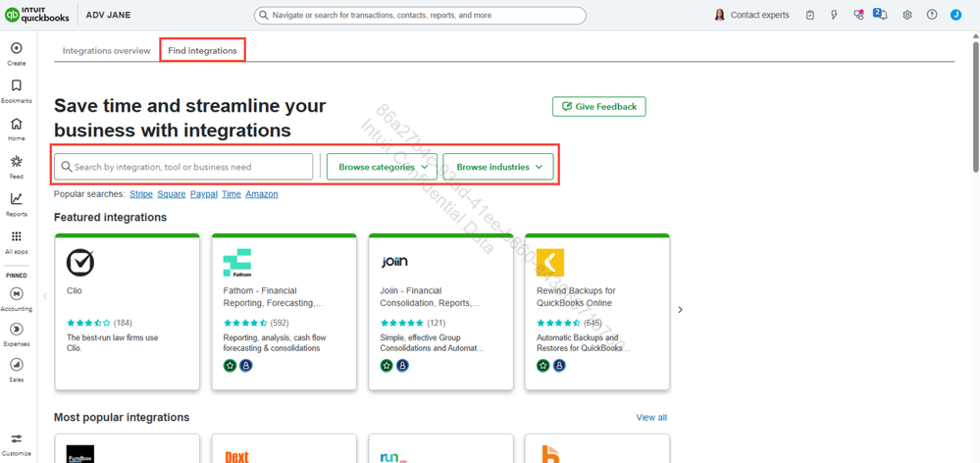Screen dimensions: 980x463
Task: Click the View all link
Action: (651, 418)
